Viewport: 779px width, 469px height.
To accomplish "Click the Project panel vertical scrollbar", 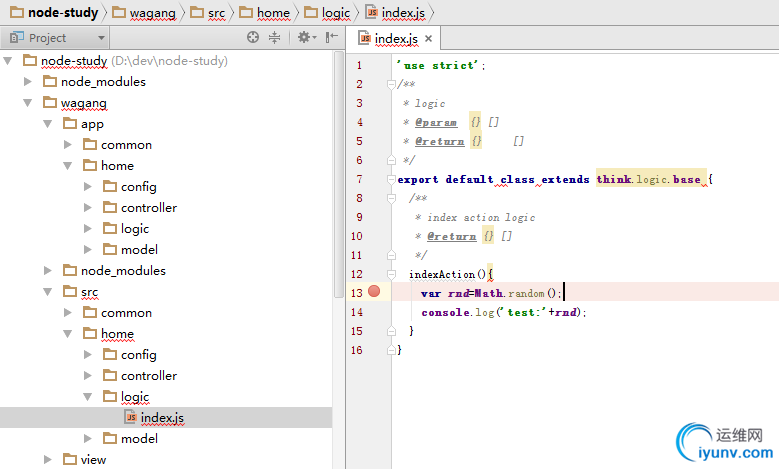I will pyautogui.click(x=339, y=174).
